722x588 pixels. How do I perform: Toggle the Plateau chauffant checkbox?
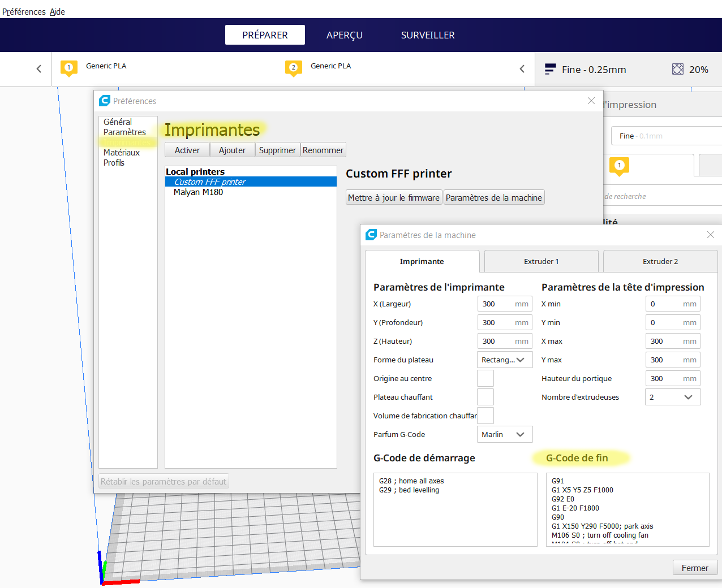tap(485, 397)
